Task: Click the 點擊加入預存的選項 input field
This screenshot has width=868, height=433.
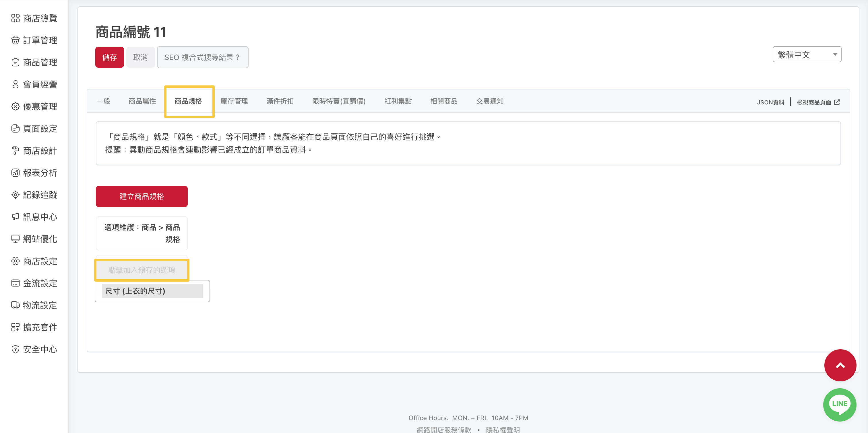Action: [x=142, y=270]
